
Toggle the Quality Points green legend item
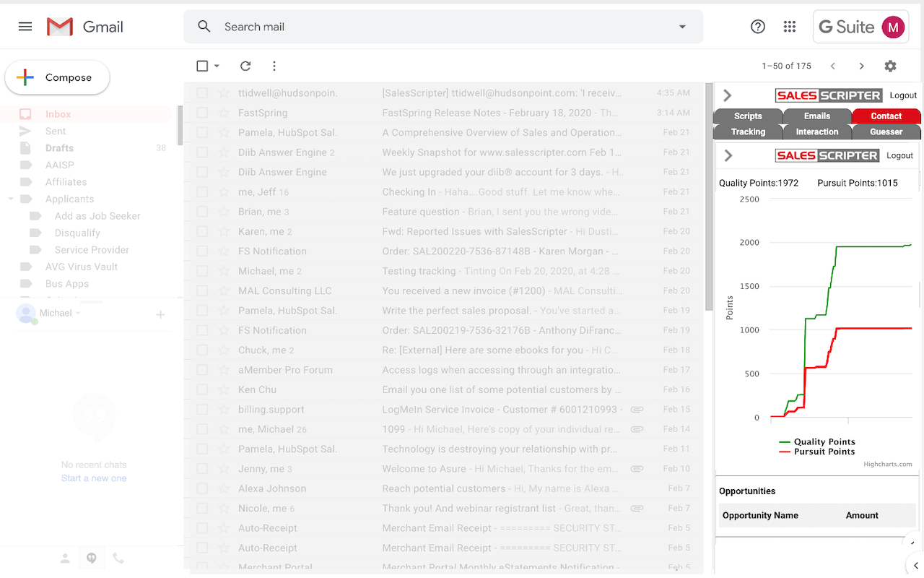click(x=817, y=441)
